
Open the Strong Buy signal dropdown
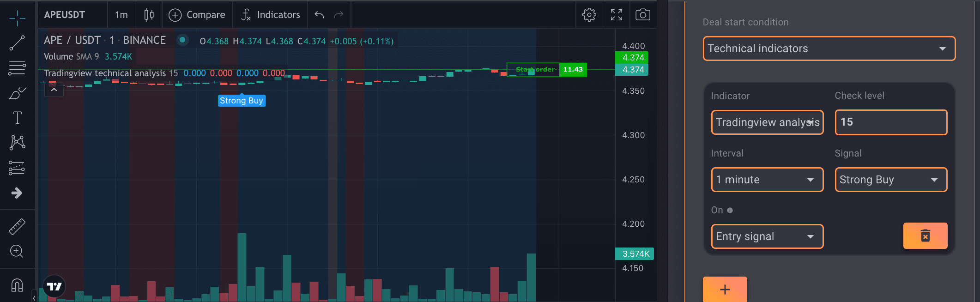(x=890, y=180)
